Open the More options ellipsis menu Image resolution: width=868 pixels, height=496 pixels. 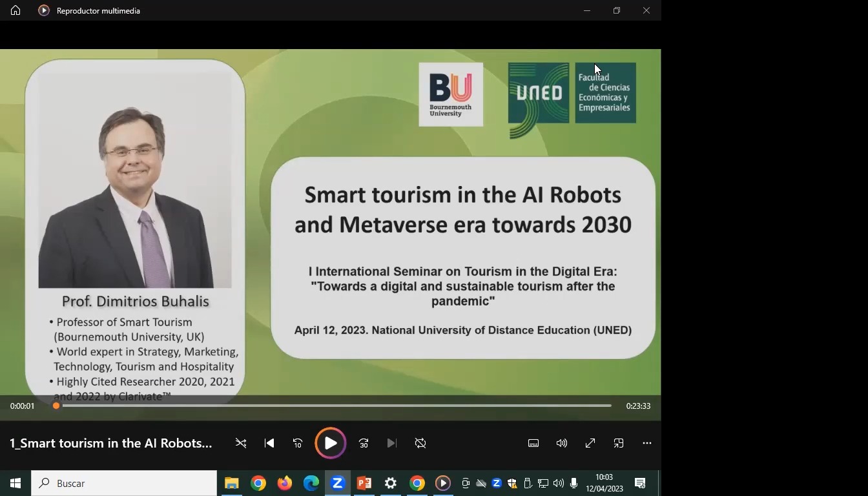point(647,443)
